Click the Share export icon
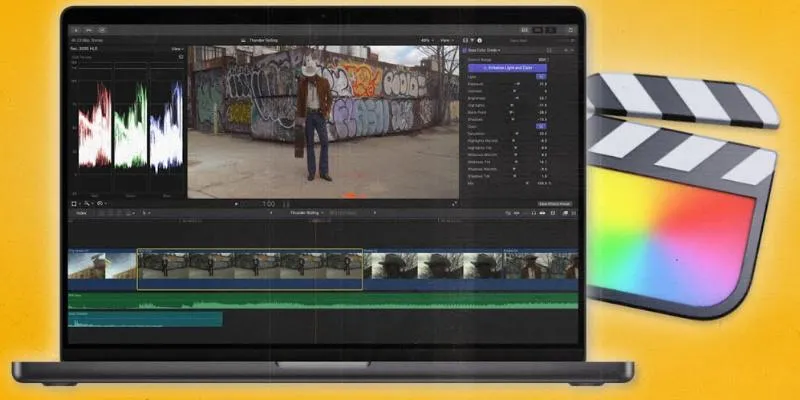The width and height of the screenshot is (800, 400). click(570, 30)
